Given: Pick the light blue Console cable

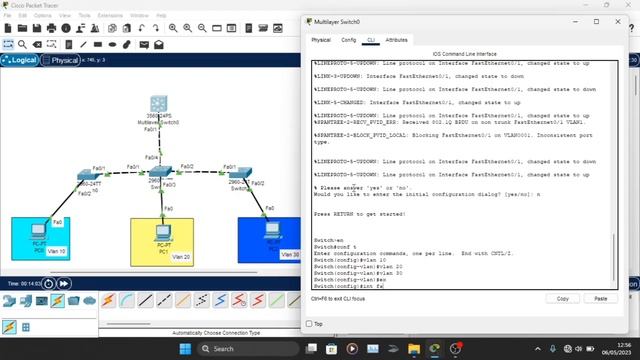Looking at the screenshot, I should 127,300.
